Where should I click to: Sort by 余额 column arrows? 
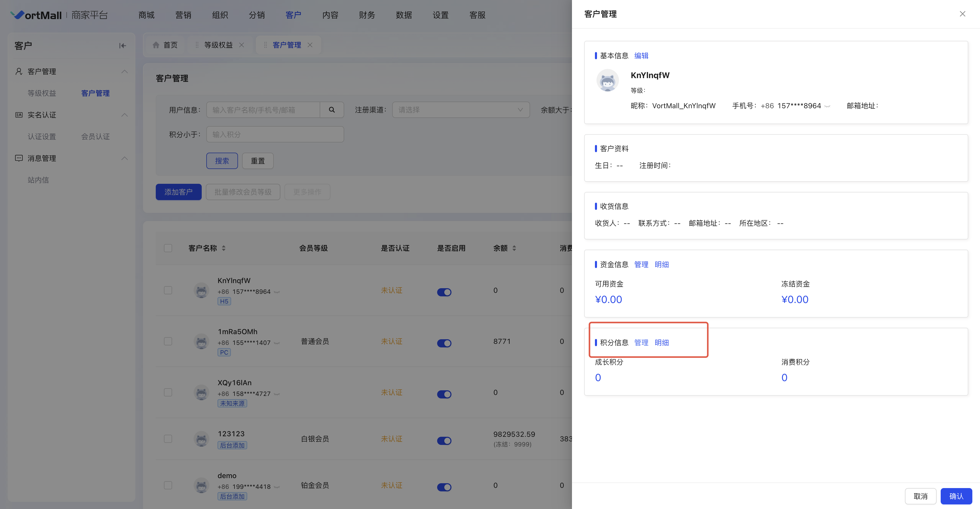pos(514,248)
